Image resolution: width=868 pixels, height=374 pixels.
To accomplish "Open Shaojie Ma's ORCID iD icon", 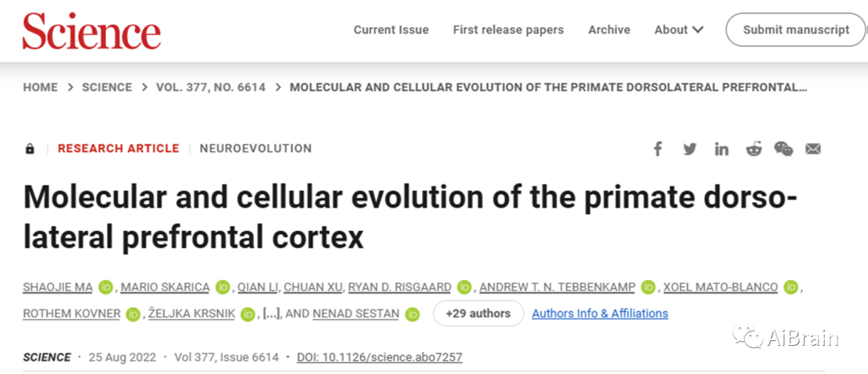I will click(106, 287).
